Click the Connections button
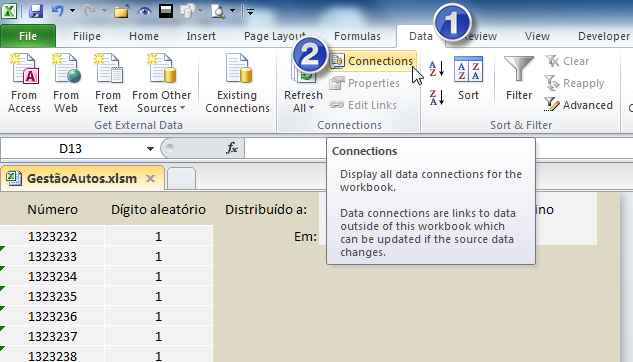 372,61
